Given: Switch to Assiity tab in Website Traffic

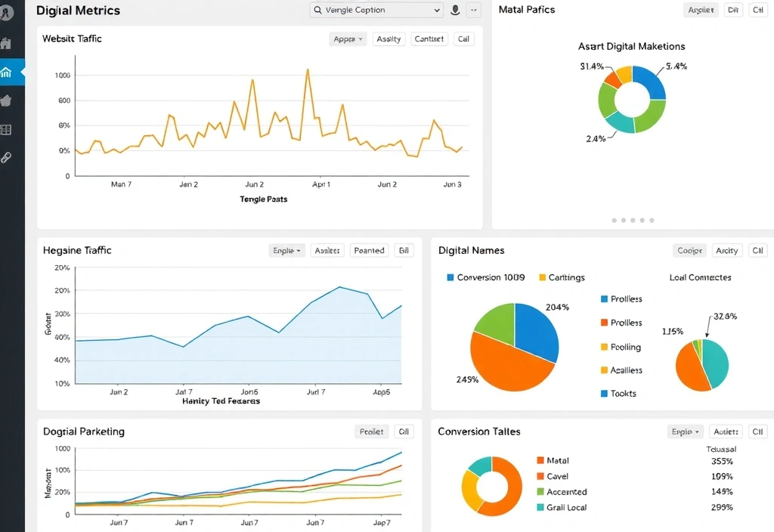Looking at the screenshot, I should [x=389, y=39].
